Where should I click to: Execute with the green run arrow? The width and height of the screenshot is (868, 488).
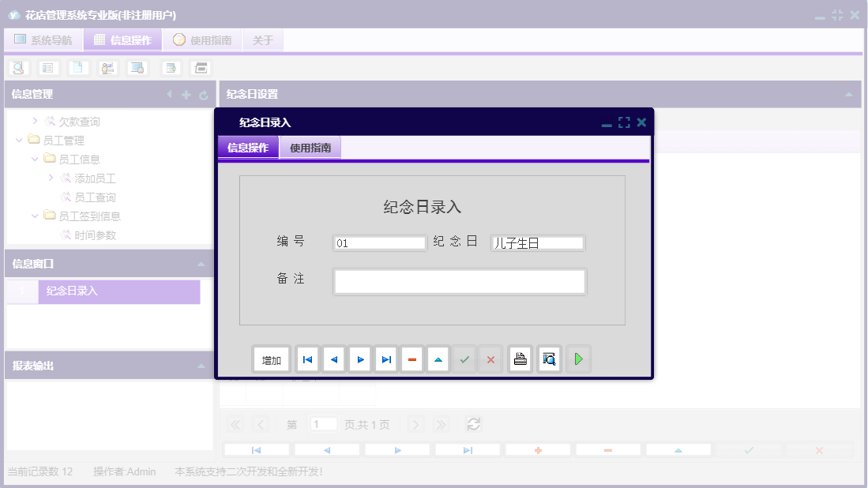click(578, 358)
